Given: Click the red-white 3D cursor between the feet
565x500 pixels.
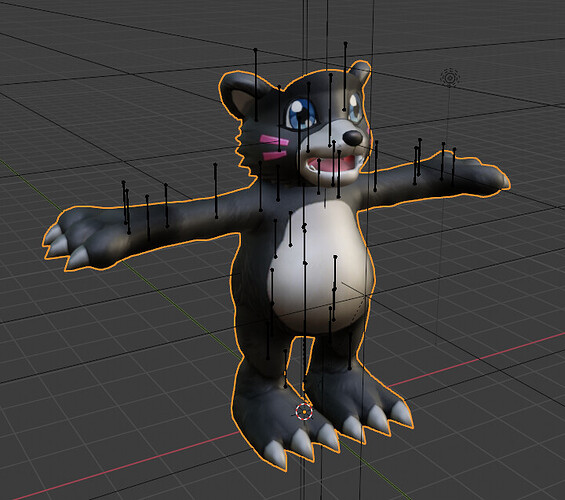Looking at the screenshot, I should [x=304, y=411].
